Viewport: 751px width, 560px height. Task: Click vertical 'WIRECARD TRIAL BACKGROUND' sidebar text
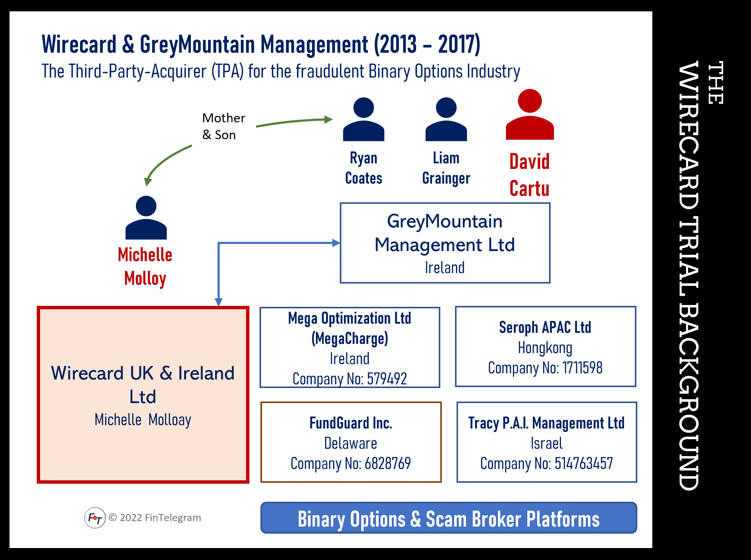tap(688, 276)
